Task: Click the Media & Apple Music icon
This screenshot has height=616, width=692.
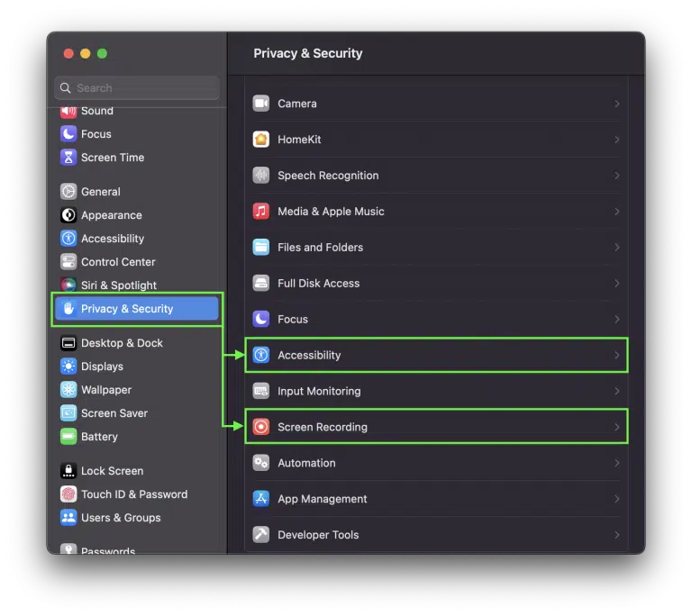Action: pos(260,212)
